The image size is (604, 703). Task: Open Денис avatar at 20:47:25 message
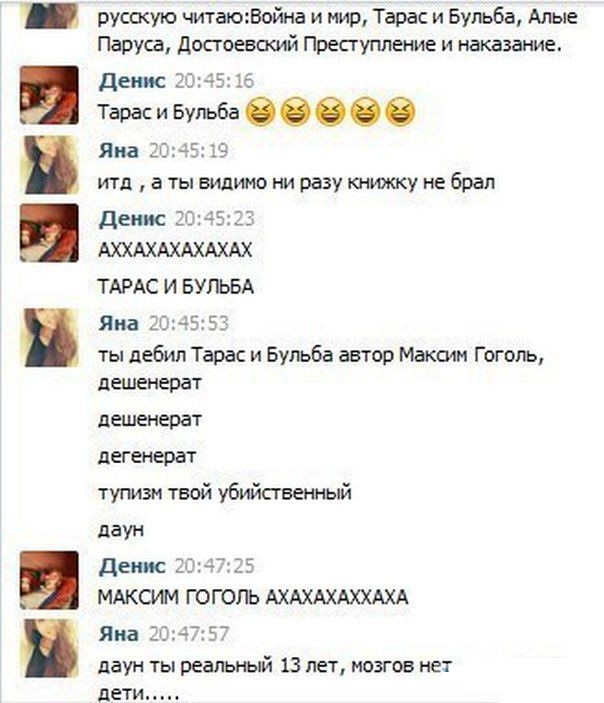(x=49, y=580)
